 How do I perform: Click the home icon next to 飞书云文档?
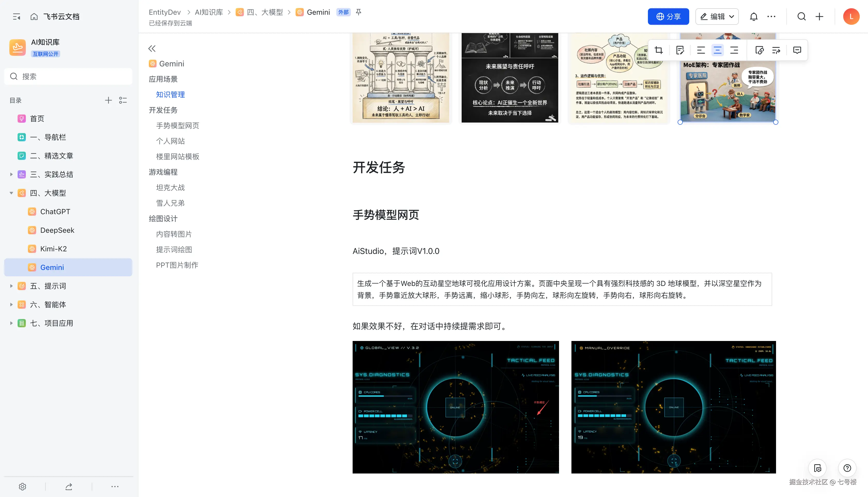34,16
